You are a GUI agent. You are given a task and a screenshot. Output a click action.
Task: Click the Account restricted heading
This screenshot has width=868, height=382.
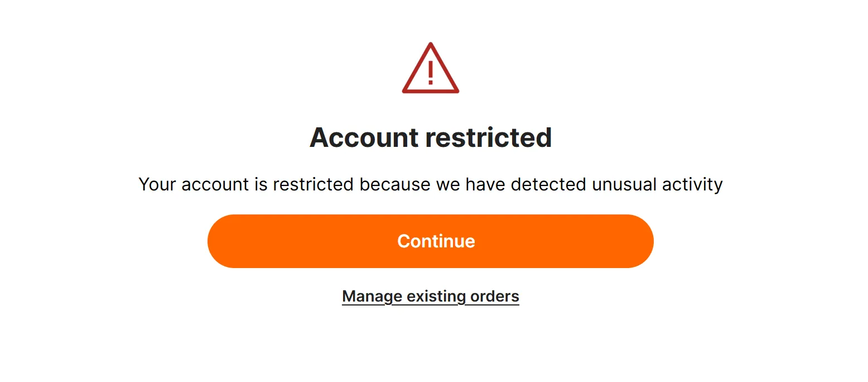431,137
